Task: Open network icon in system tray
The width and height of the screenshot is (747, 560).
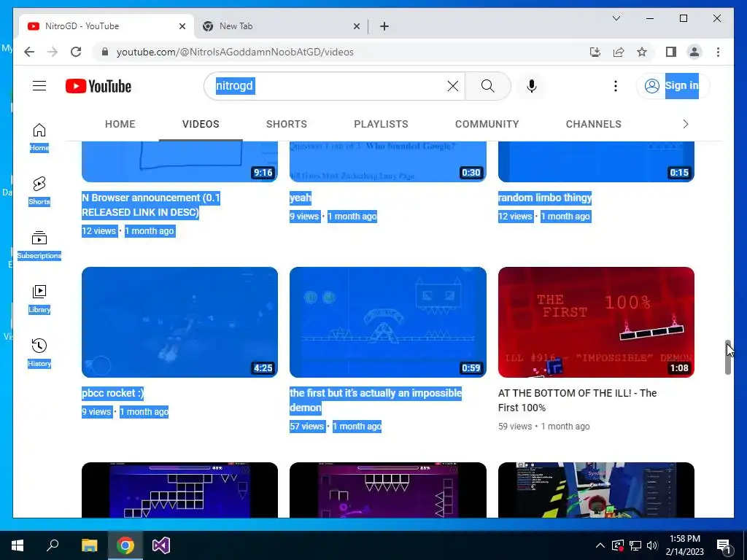Action: [635, 545]
